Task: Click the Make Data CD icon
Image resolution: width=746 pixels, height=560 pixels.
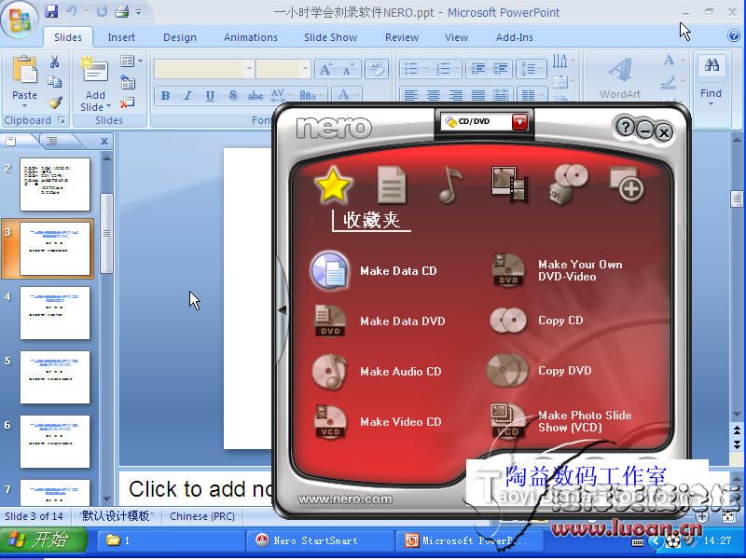Action: pos(330,270)
